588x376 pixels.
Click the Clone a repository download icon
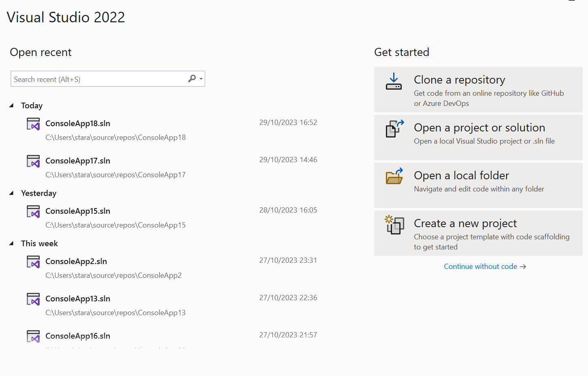pyautogui.click(x=394, y=81)
